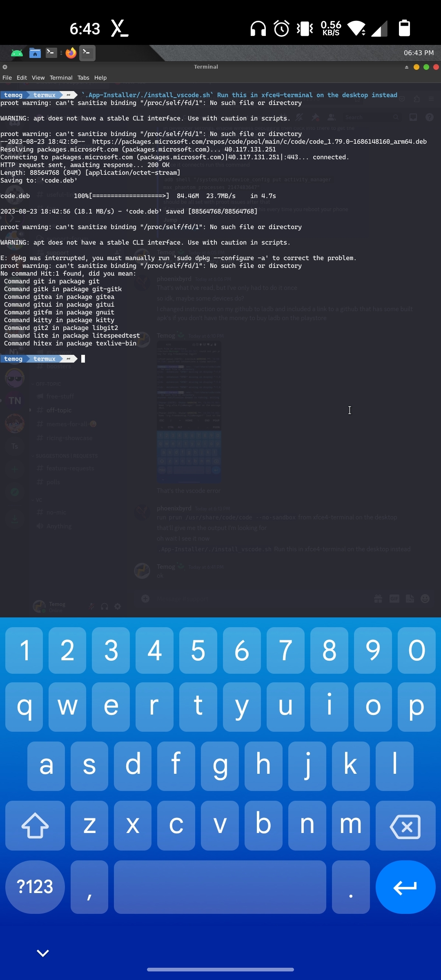441x980 pixels.
Task: Launch terminal emulator from the panel launcher
Action: 51,53
